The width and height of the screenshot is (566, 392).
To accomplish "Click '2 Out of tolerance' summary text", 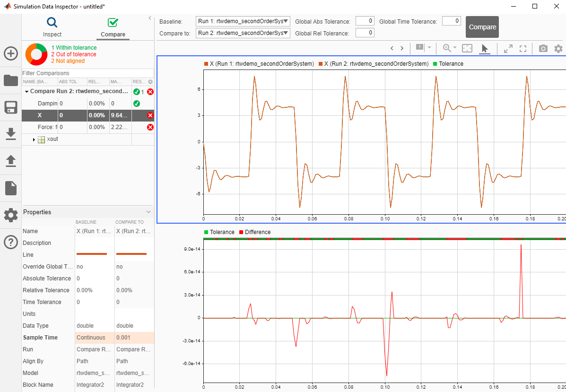I will (74, 54).
